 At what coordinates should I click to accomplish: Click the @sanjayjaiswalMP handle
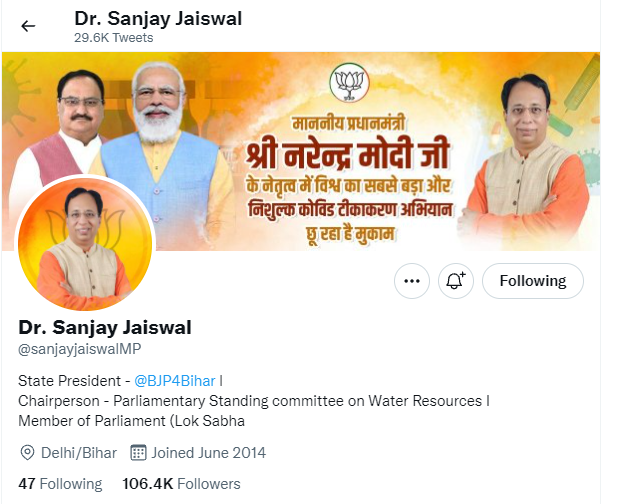[80, 349]
